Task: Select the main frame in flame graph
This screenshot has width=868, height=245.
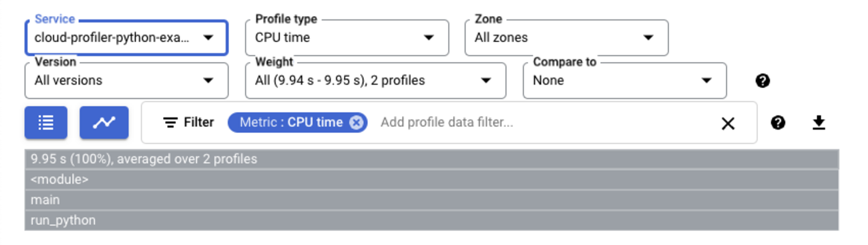Action: coord(431,200)
